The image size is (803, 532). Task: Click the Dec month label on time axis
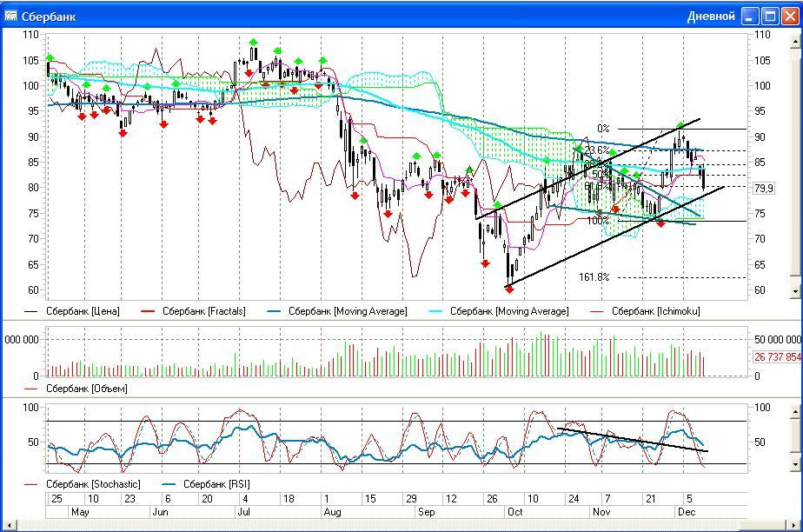coord(687,512)
